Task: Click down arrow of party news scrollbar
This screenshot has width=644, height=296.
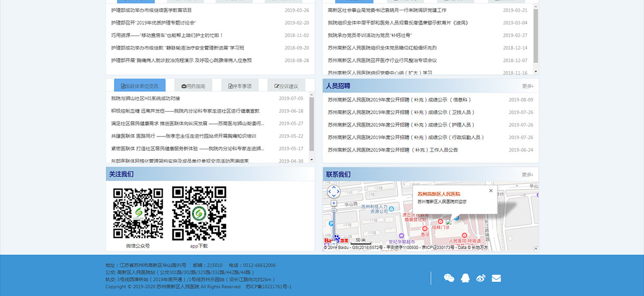Action: (x=536, y=71)
